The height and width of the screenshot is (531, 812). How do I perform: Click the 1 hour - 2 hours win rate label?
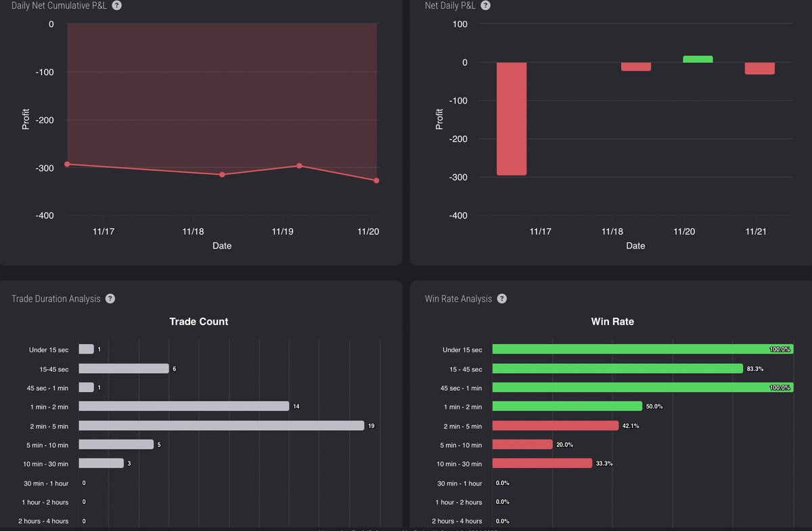point(459,502)
